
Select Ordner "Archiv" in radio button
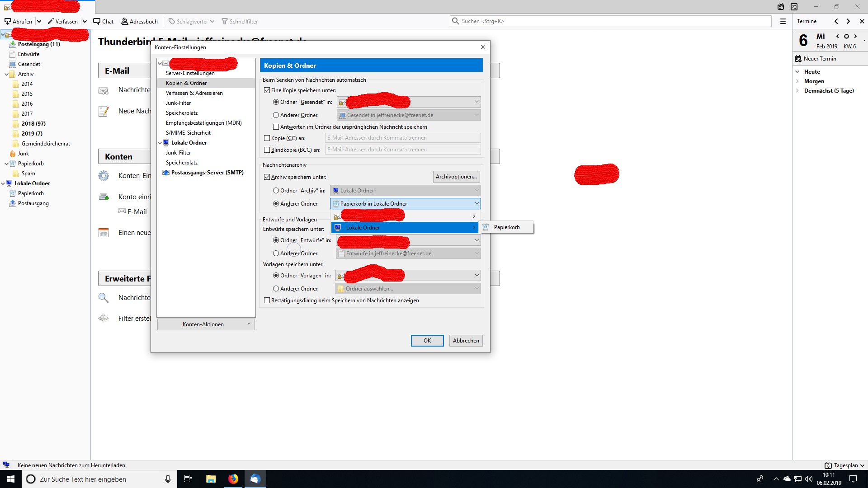tap(276, 191)
